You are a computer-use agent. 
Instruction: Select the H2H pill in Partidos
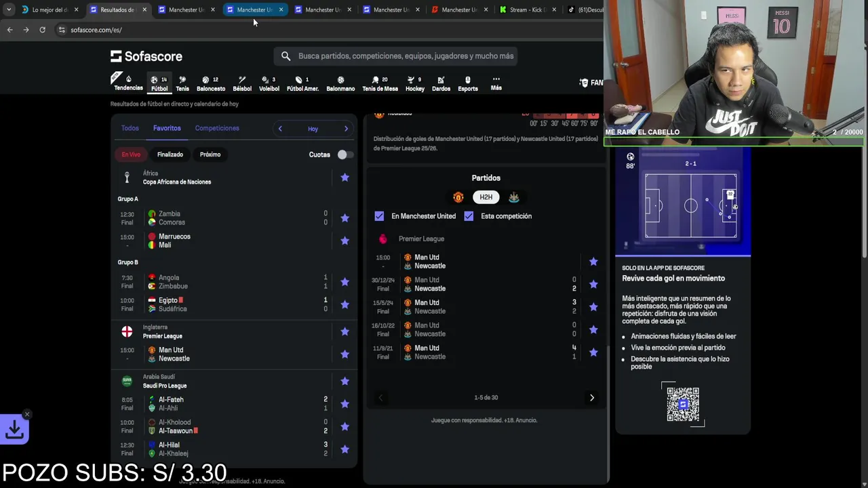click(486, 197)
